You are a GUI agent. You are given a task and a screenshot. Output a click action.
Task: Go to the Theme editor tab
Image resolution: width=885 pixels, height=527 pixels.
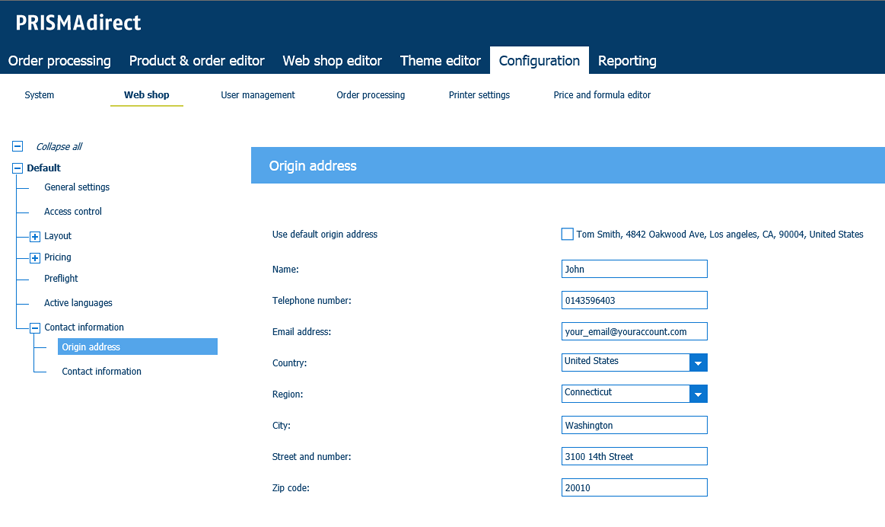(440, 60)
